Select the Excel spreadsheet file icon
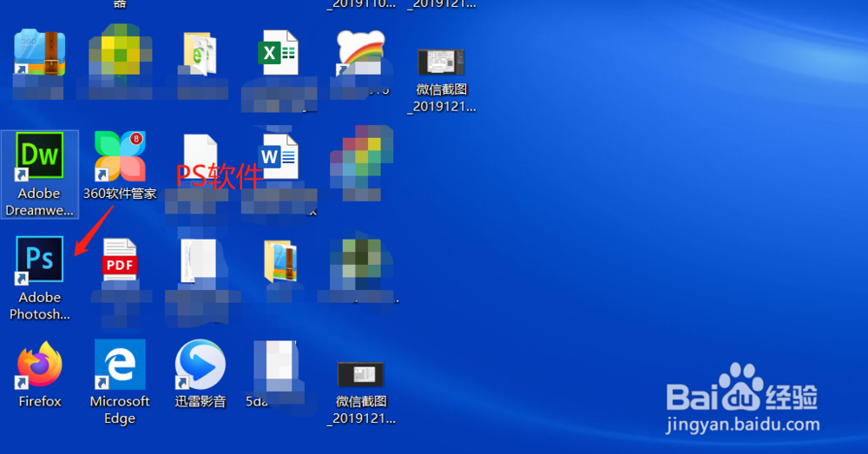 (x=279, y=53)
